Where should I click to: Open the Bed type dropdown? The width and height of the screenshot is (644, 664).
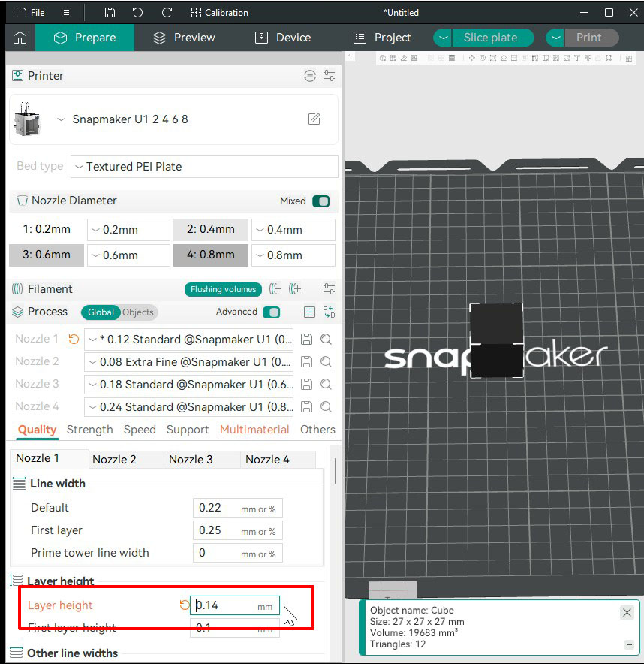[204, 167]
